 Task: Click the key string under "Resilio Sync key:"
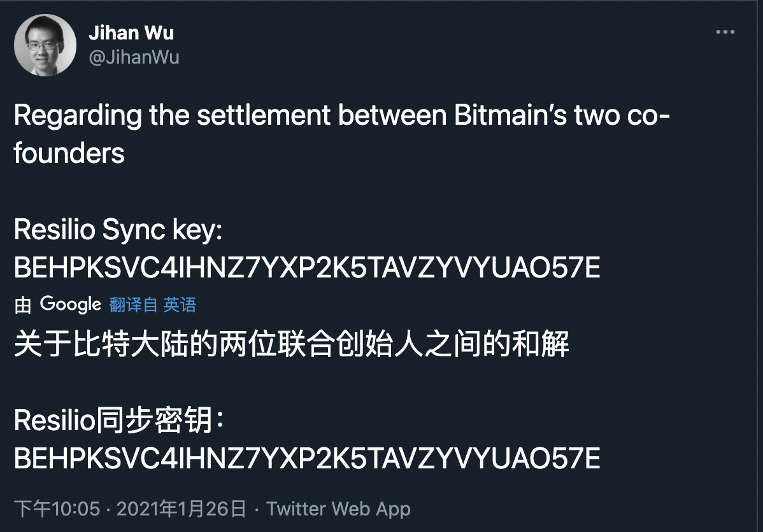tap(307, 269)
